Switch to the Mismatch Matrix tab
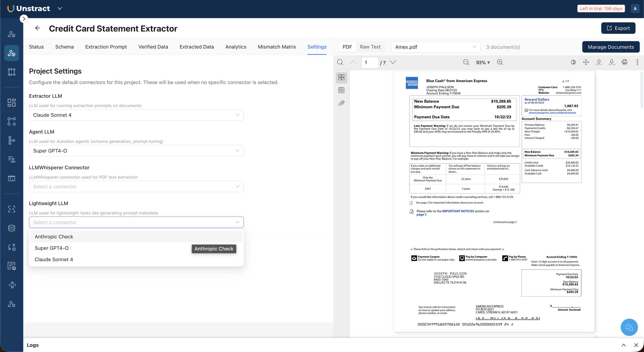Image resolution: width=644 pixels, height=352 pixels. (277, 47)
